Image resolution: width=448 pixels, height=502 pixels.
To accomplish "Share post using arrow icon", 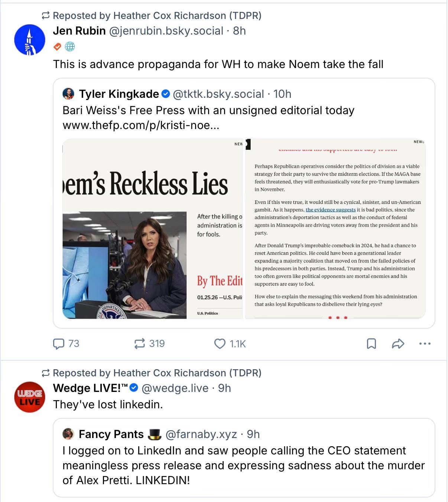I will 398,344.
